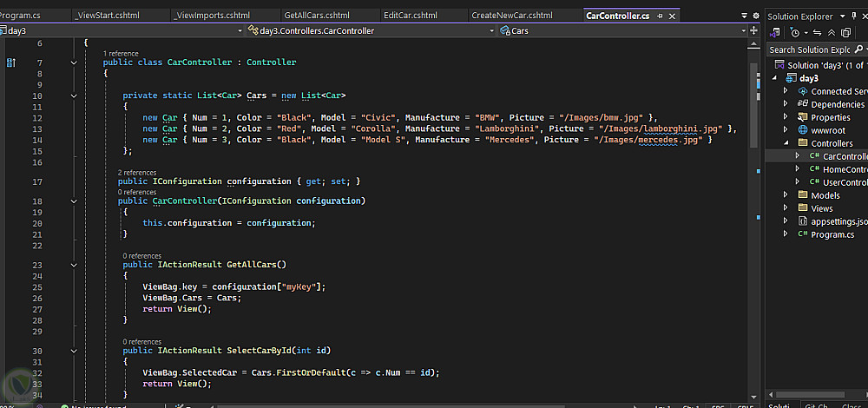Collapse the CarController class code block
The height and width of the screenshot is (408, 868).
pyautogui.click(x=74, y=63)
